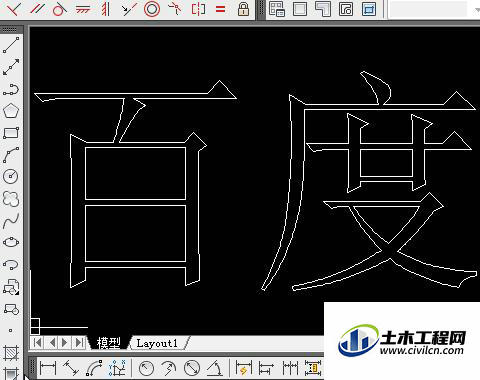This screenshot has height=380, width=480.
Task: Select the Linear dimension tool
Action: [x=48, y=369]
